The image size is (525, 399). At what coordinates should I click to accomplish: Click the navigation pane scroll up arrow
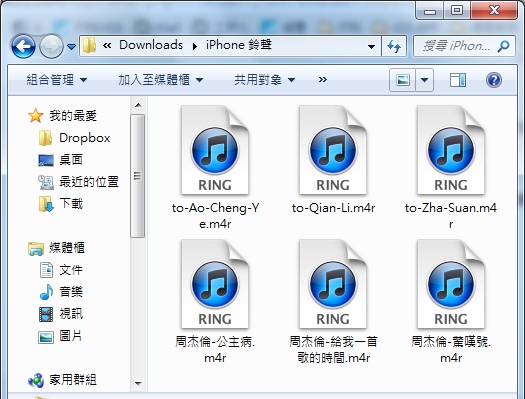coord(138,105)
